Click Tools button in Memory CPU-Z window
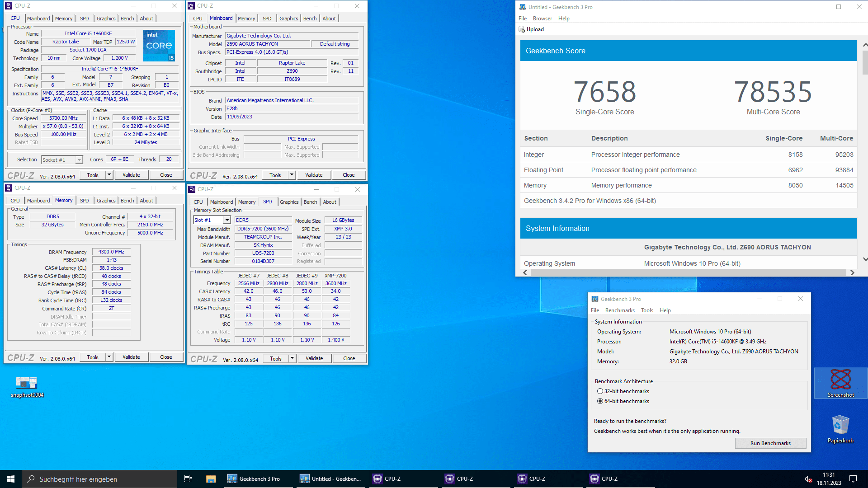The width and height of the screenshot is (868, 488). click(x=93, y=357)
